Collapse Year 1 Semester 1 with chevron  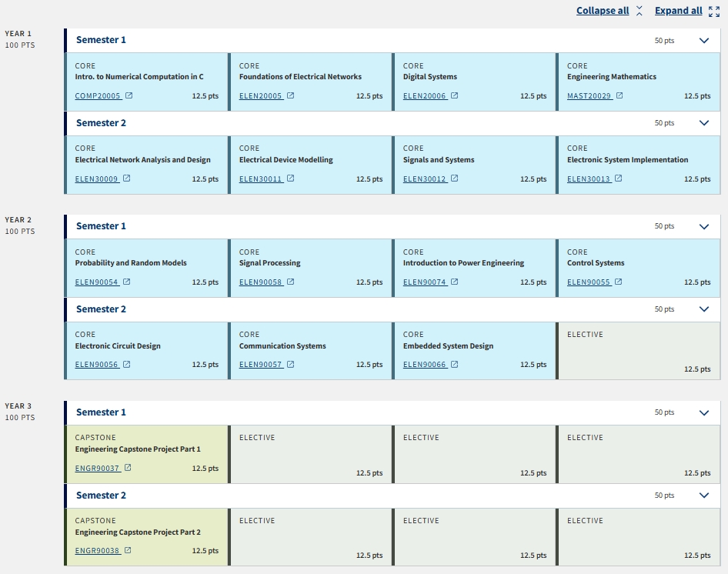click(703, 41)
